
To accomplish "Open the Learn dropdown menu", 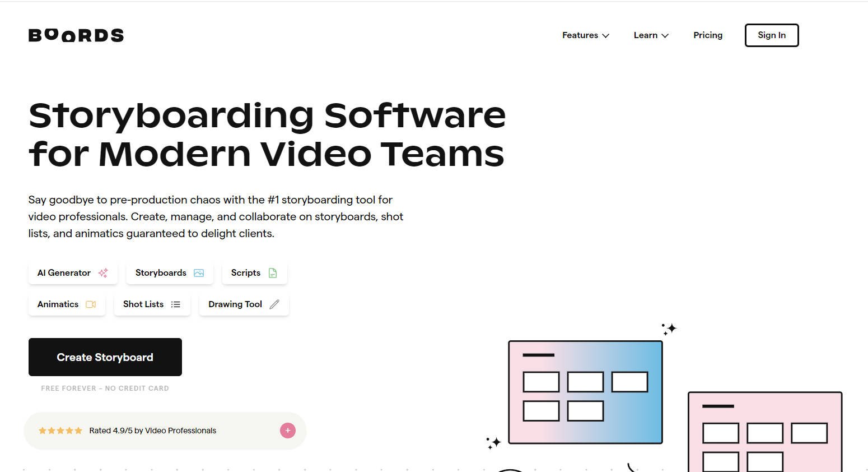I will (651, 35).
